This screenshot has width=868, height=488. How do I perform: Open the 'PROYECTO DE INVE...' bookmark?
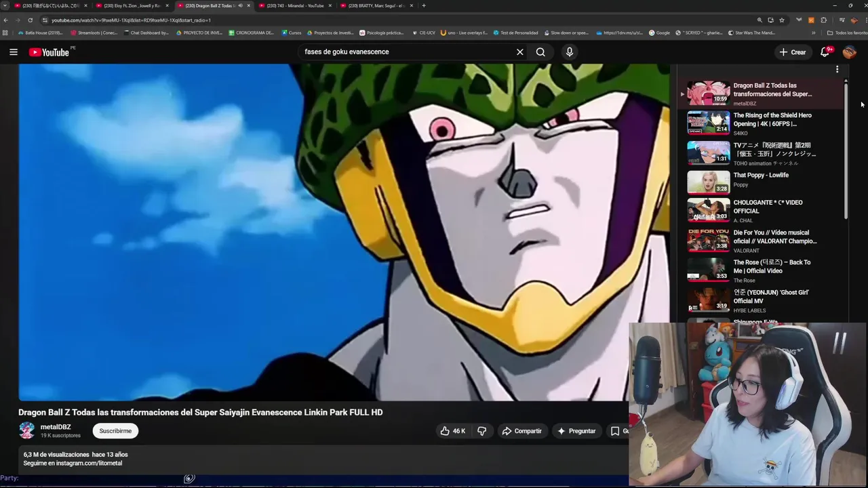(x=199, y=33)
